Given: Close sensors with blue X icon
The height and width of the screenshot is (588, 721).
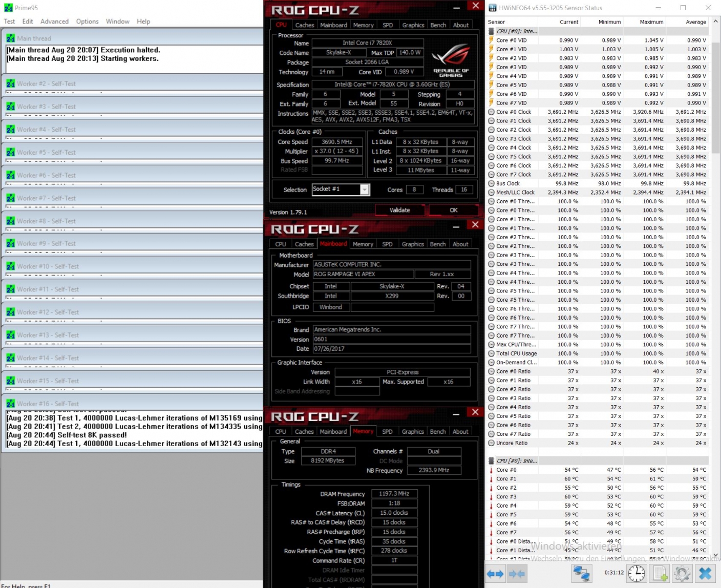Looking at the screenshot, I should tap(705, 574).
